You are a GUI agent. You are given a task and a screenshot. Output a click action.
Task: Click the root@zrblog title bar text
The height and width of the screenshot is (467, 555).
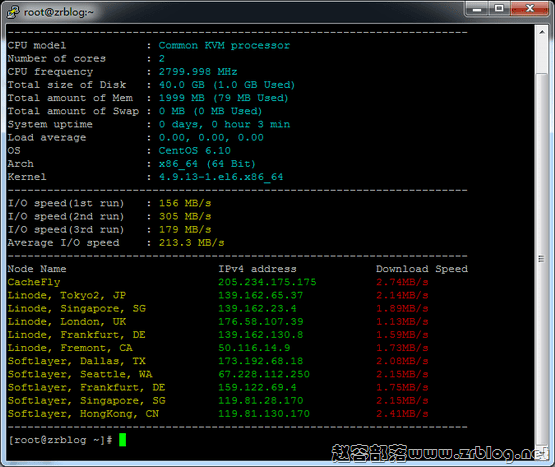point(58,12)
